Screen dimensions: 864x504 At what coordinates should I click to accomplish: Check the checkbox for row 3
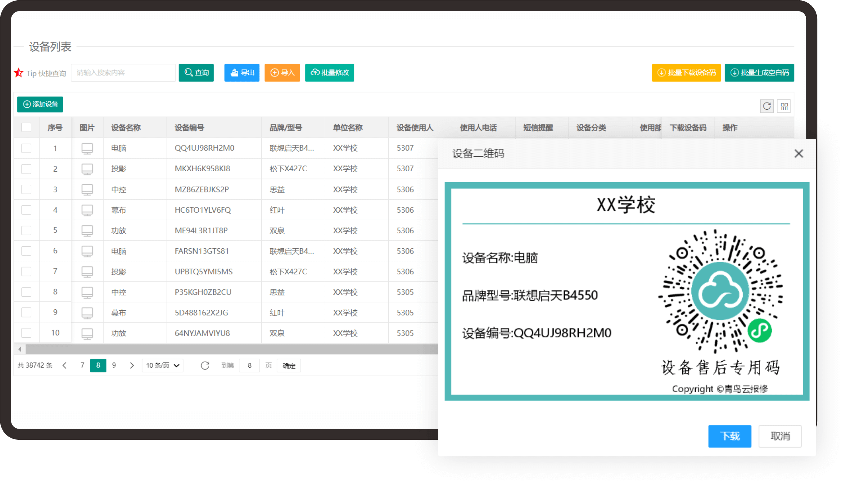pos(26,189)
